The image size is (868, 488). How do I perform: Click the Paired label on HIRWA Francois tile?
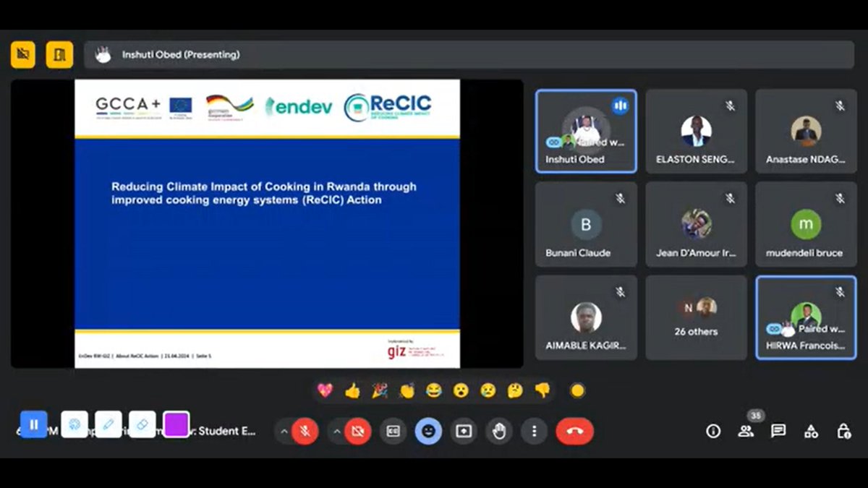point(822,328)
